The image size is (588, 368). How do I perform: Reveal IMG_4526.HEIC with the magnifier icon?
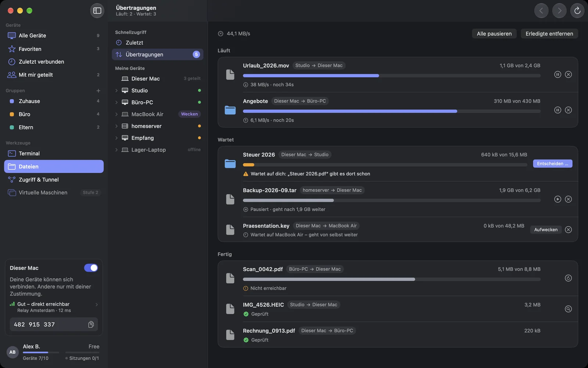pos(568,309)
